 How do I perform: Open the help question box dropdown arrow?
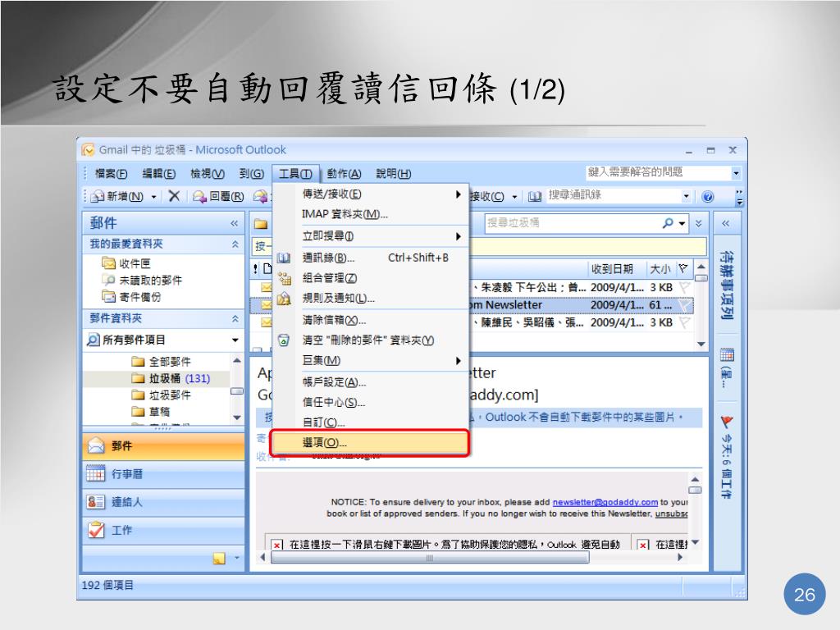click(736, 173)
